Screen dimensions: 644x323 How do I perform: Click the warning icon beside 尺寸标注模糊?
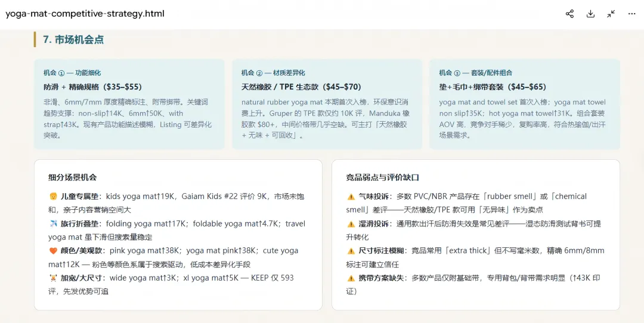pos(351,251)
